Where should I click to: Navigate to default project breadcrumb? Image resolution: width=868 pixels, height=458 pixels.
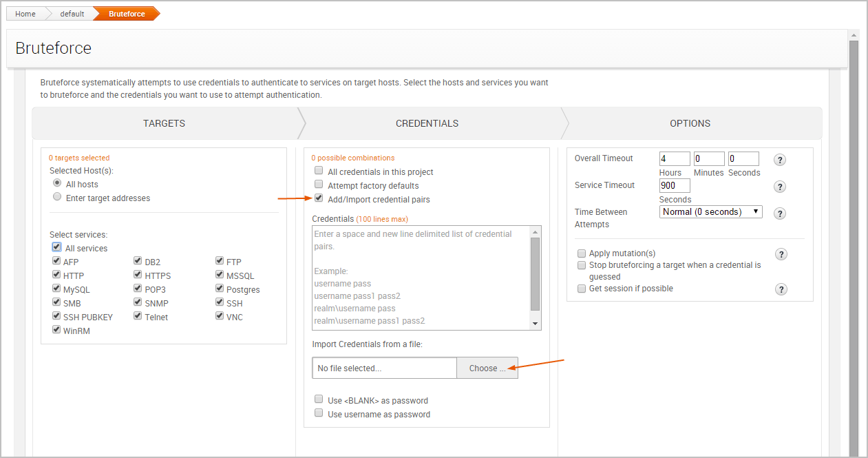coord(72,14)
